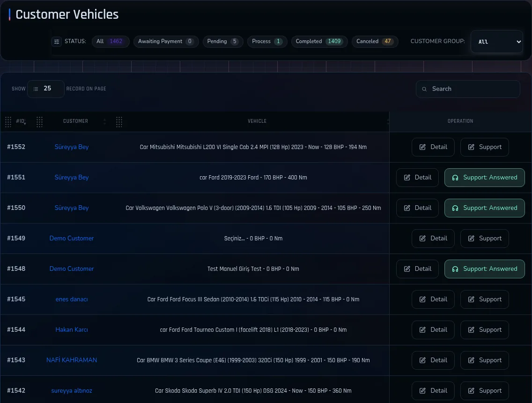Open Detail for vehicle #1550
Viewport: 532px width, 403px height.
417,208
